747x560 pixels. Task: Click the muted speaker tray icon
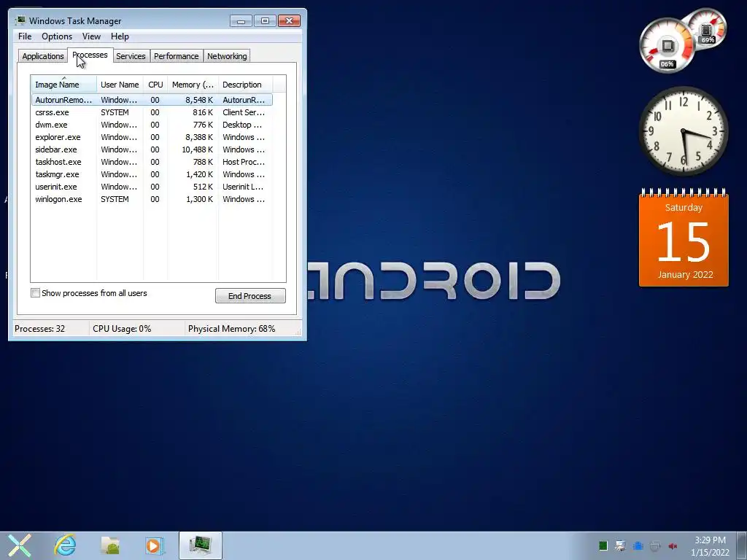(x=673, y=545)
